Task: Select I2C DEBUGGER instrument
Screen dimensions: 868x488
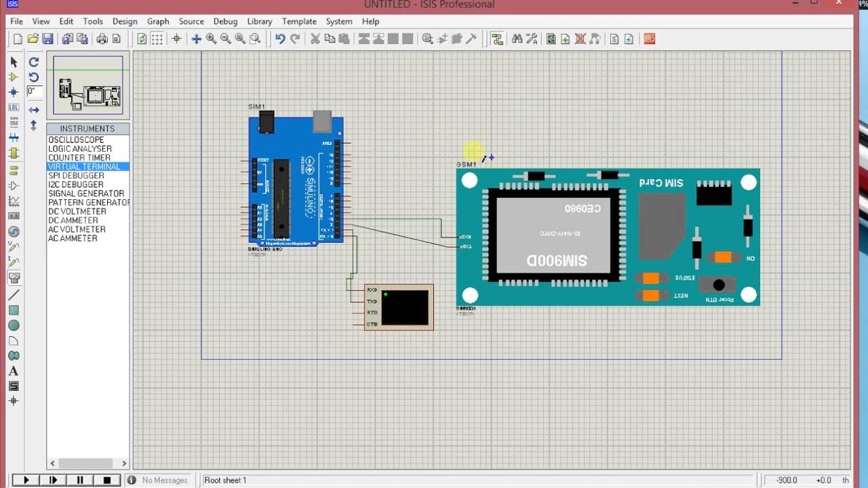Action: [76, 184]
